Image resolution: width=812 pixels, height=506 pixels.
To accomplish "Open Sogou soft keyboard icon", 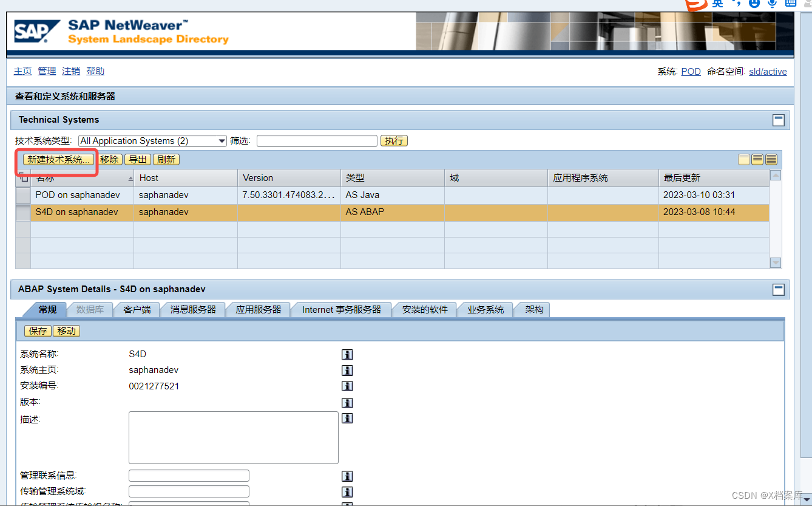I will (790, 3).
